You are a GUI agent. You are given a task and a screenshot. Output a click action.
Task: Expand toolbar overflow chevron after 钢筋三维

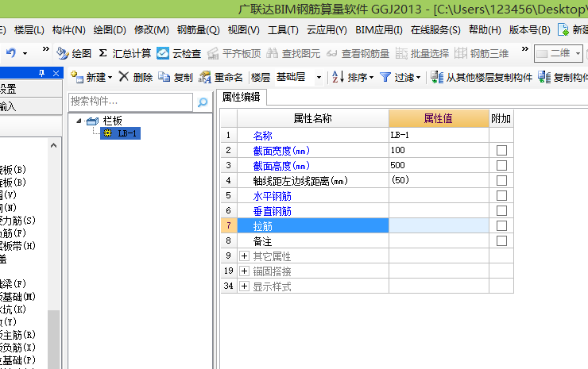click(525, 48)
